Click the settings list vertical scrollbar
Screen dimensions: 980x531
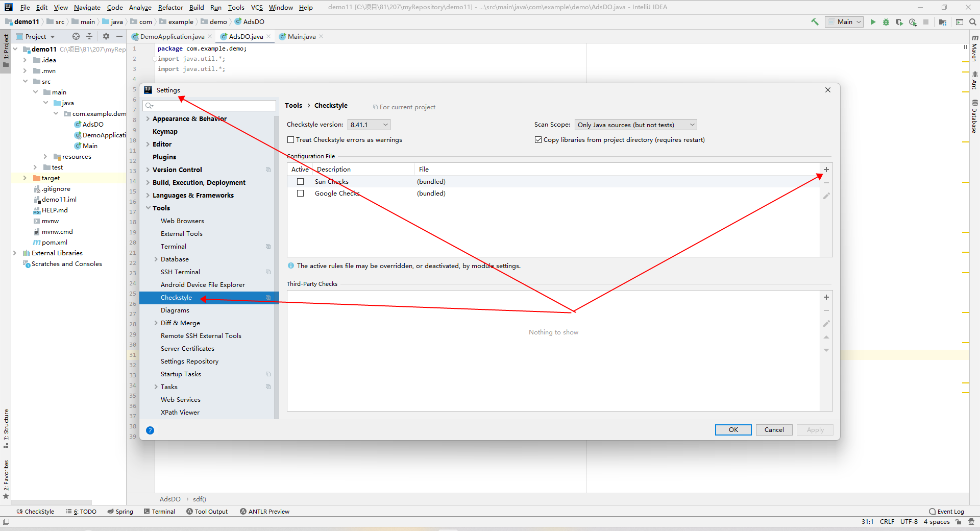point(277,268)
